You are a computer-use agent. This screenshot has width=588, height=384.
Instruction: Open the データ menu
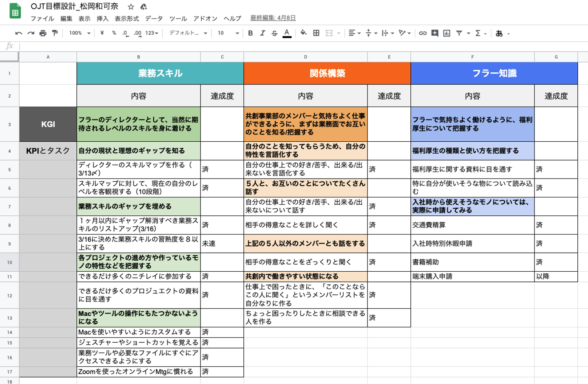click(x=154, y=18)
